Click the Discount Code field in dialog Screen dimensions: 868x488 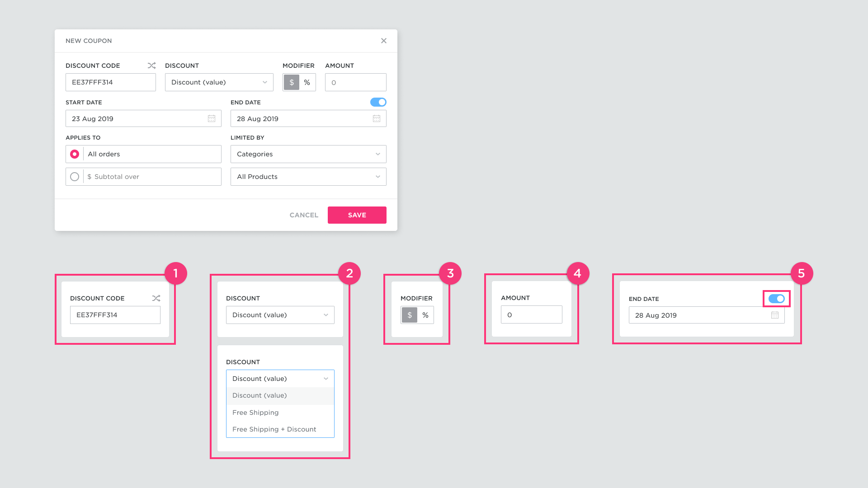click(x=111, y=82)
